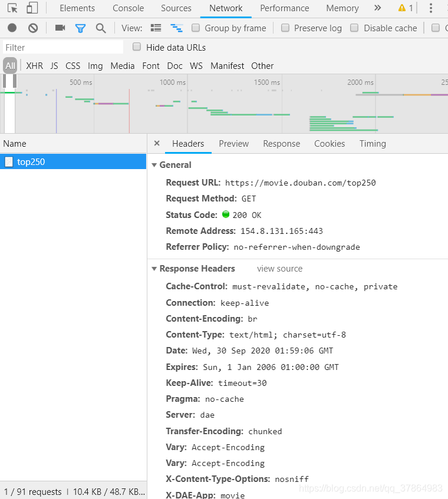Click the warning count indicator

pyautogui.click(x=406, y=8)
